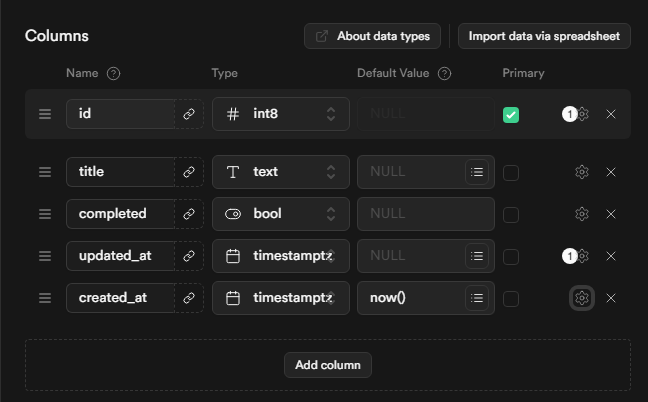Viewport: 648px width, 402px height.
Task: Open About data types link
Action: 372,36
